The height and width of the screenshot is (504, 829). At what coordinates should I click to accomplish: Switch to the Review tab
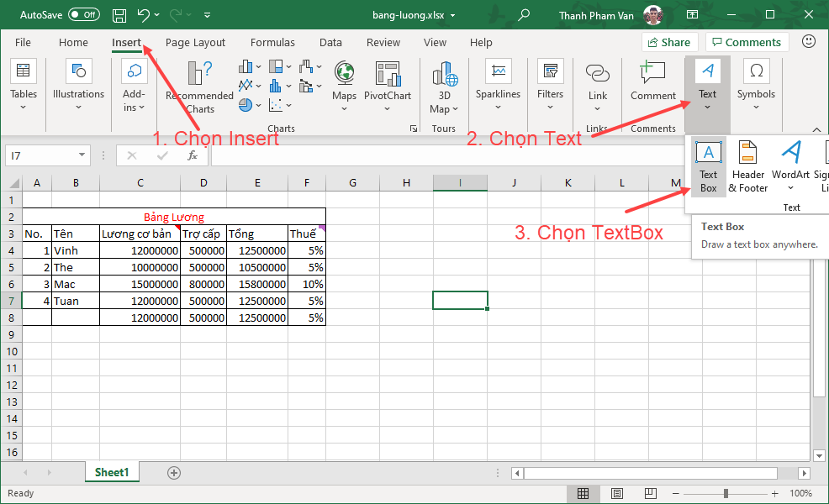(x=383, y=42)
